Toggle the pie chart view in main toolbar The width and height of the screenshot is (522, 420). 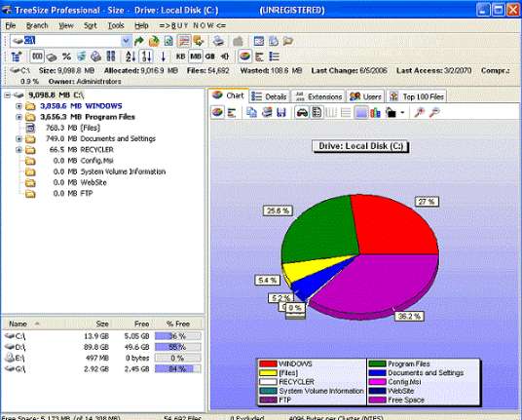244,56
